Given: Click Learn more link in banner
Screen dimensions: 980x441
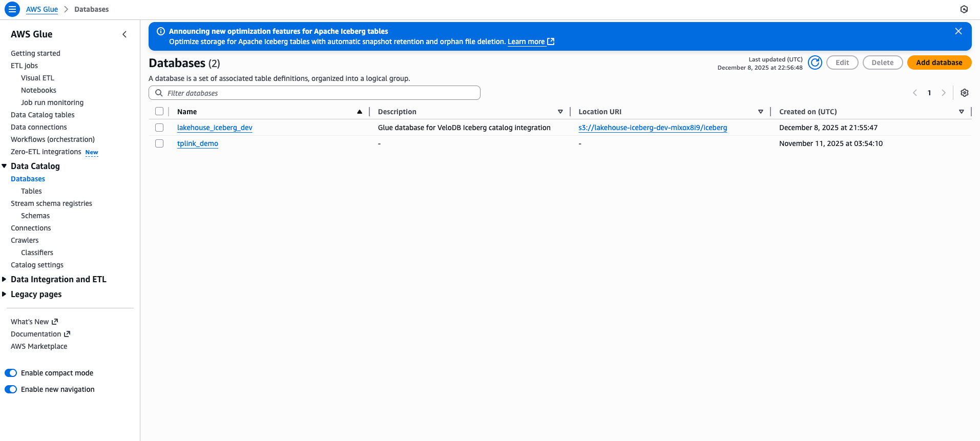Looking at the screenshot, I should tap(526, 41).
